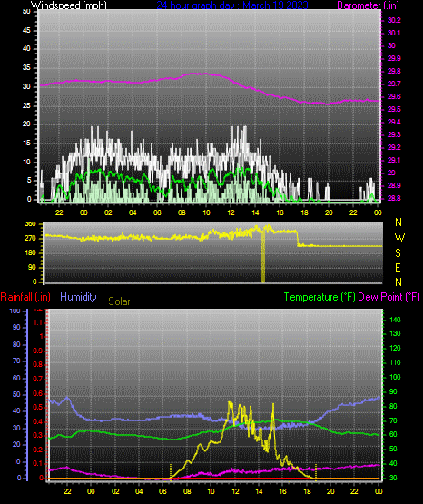Click the "28.8" barometer axis value

click(394, 198)
